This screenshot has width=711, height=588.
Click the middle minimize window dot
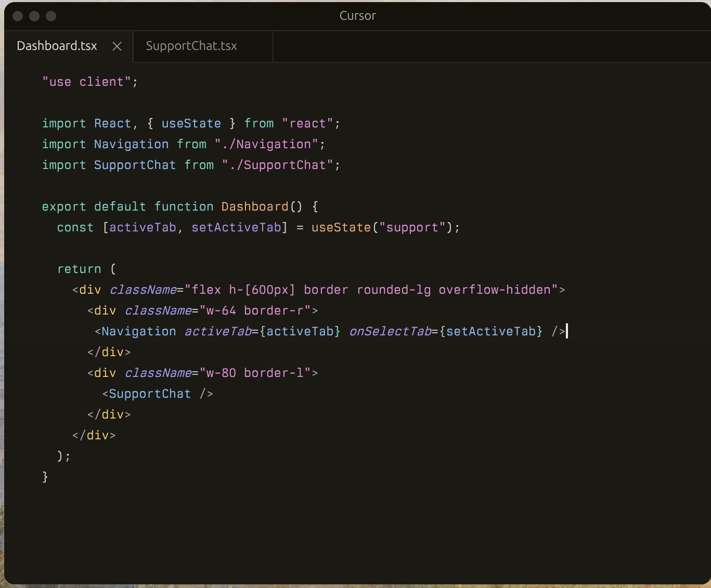tap(34, 16)
